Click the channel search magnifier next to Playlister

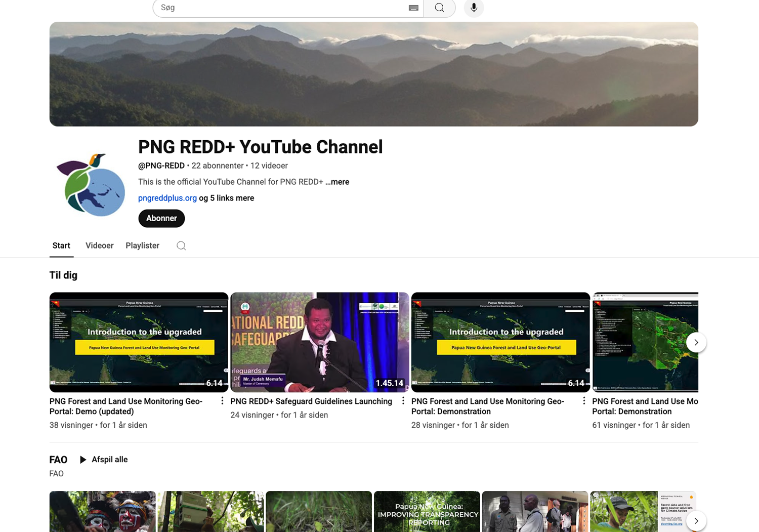[x=181, y=245]
